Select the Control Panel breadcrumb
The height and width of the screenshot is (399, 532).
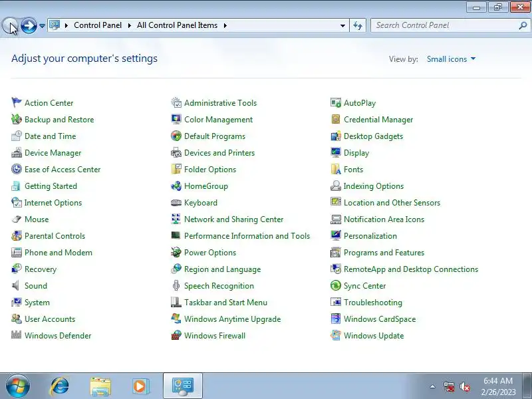pos(98,25)
